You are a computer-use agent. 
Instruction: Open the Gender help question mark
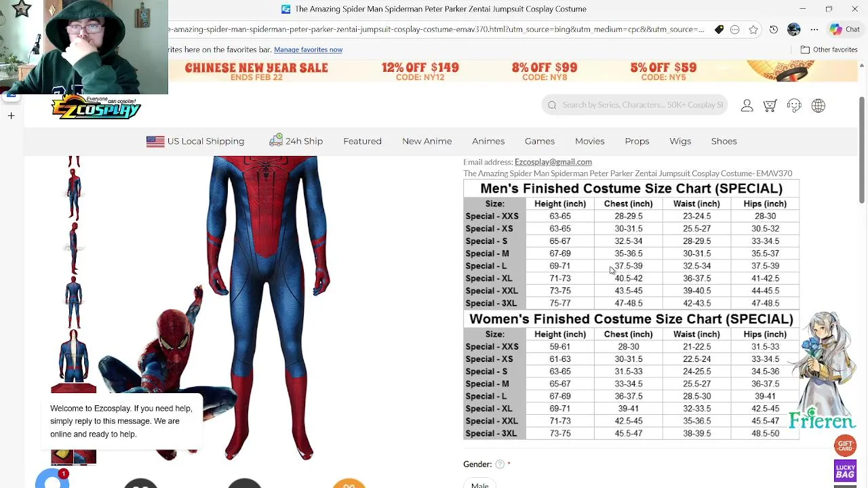500,464
